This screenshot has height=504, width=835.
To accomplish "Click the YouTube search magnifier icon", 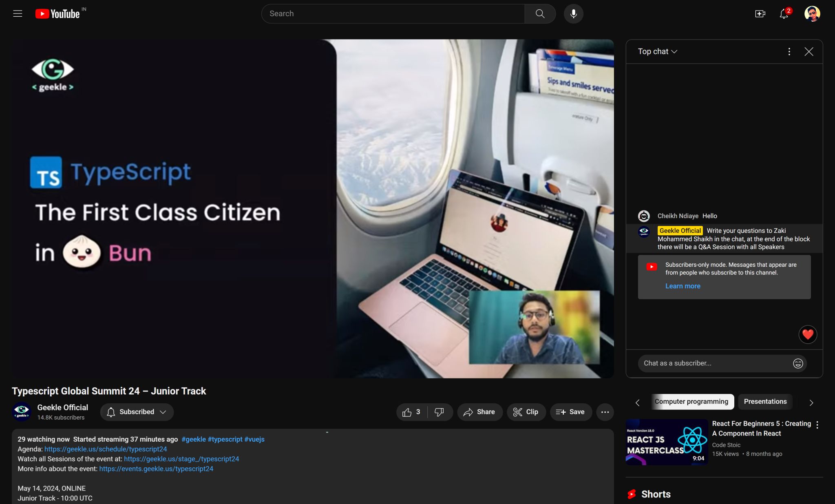I will [x=540, y=13].
